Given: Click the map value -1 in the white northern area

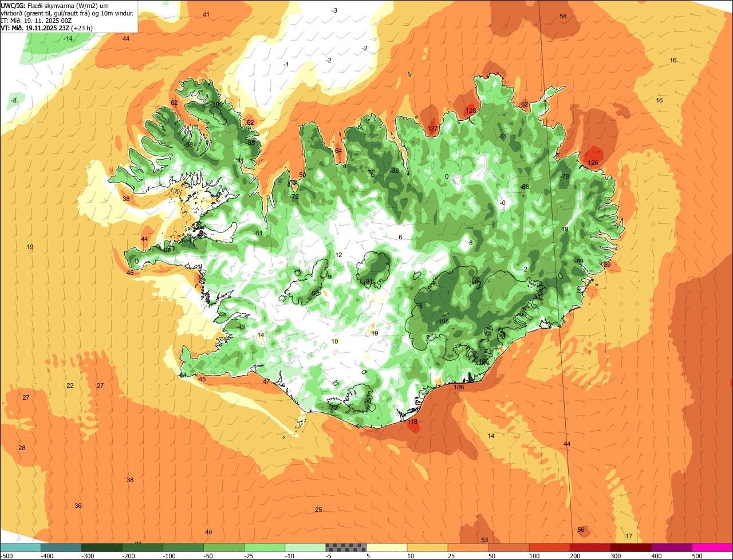Looking at the screenshot, I should (x=286, y=64).
